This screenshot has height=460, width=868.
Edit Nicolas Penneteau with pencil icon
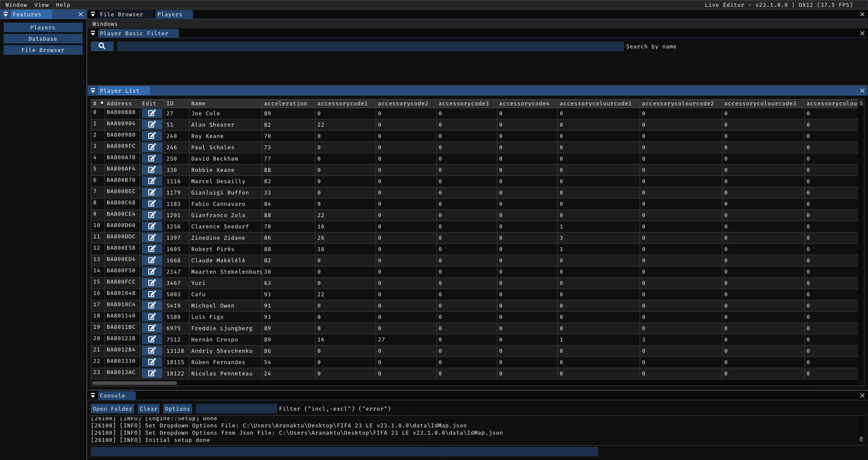152,373
